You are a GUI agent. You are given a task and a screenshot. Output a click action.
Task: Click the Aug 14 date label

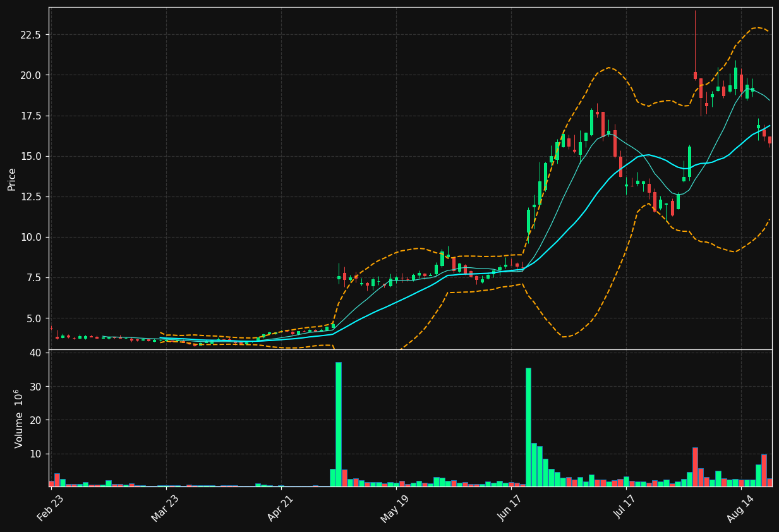[740, 508]
